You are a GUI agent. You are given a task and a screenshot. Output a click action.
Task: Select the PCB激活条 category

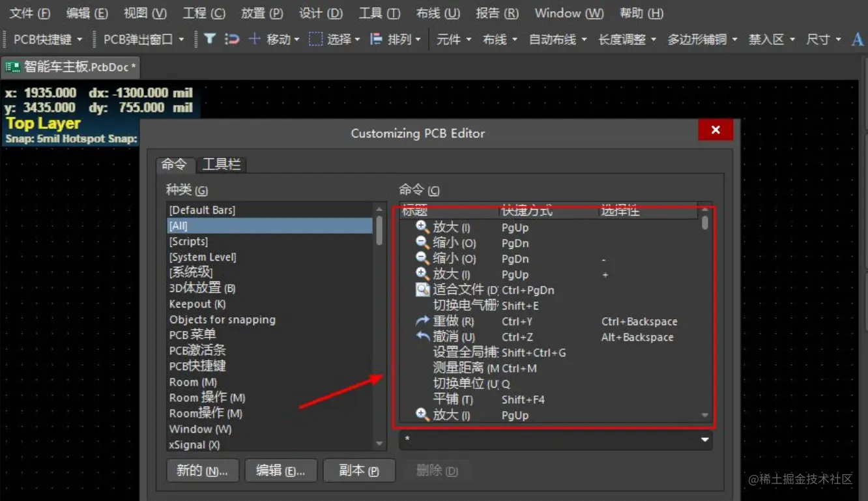coord(270,351)
